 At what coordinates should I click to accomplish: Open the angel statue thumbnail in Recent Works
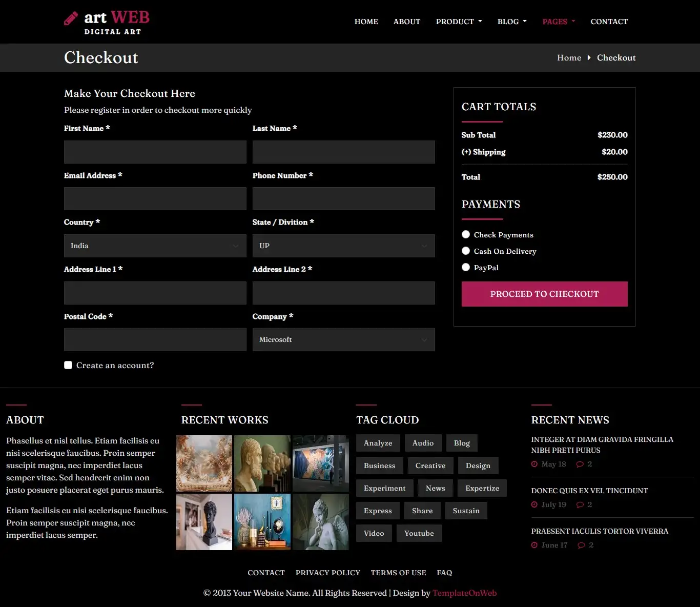pyautogui.click(x=321, y=522)
